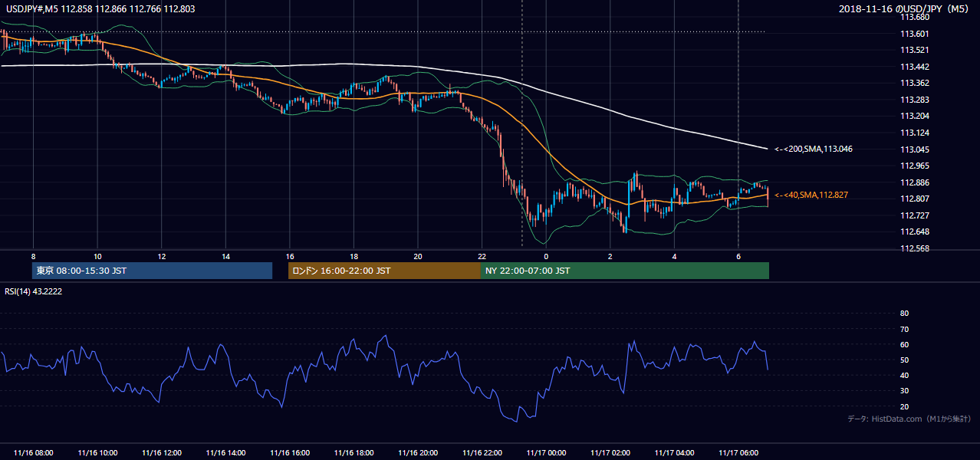980x460 pixels.
Task: Click hour label 18 under the price chart
Action: coord(354,256)
